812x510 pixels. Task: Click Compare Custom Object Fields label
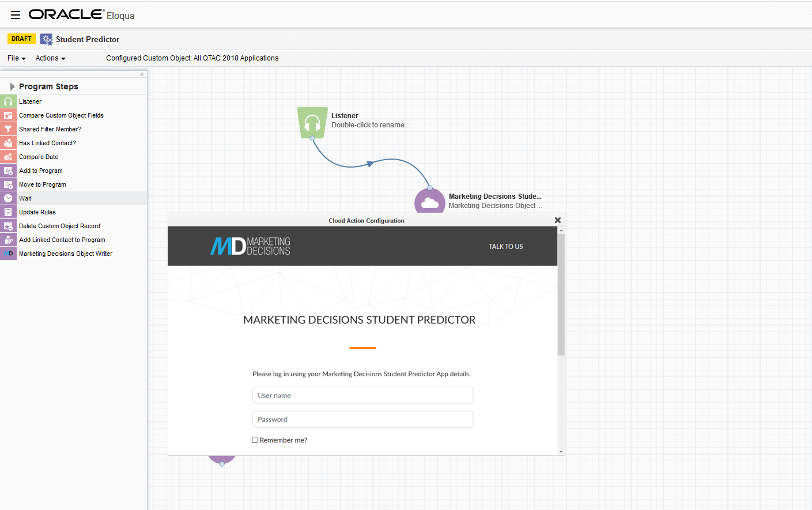(x=61, y=115)
